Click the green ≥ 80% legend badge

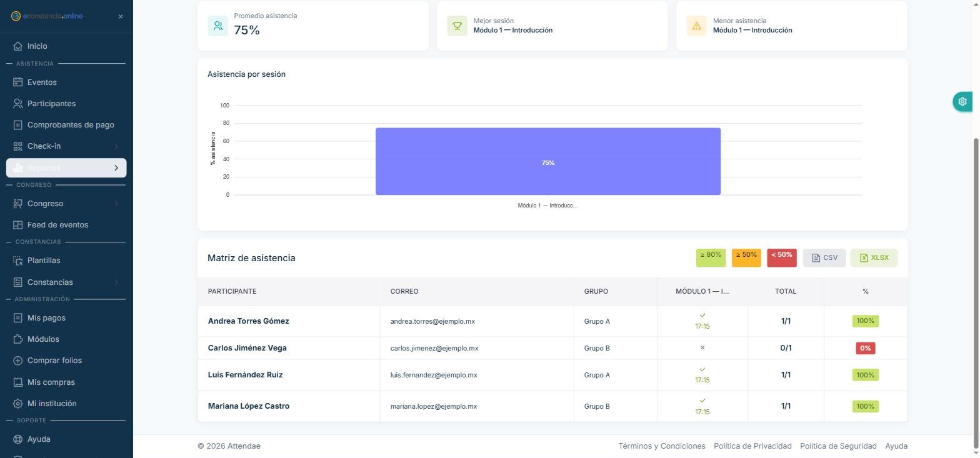[711, 258]
